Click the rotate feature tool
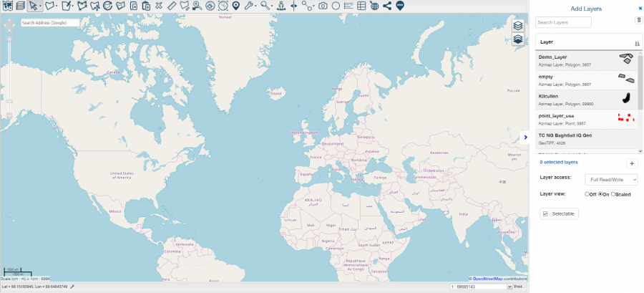Viewport: 644px width, 293px height. 107,6
